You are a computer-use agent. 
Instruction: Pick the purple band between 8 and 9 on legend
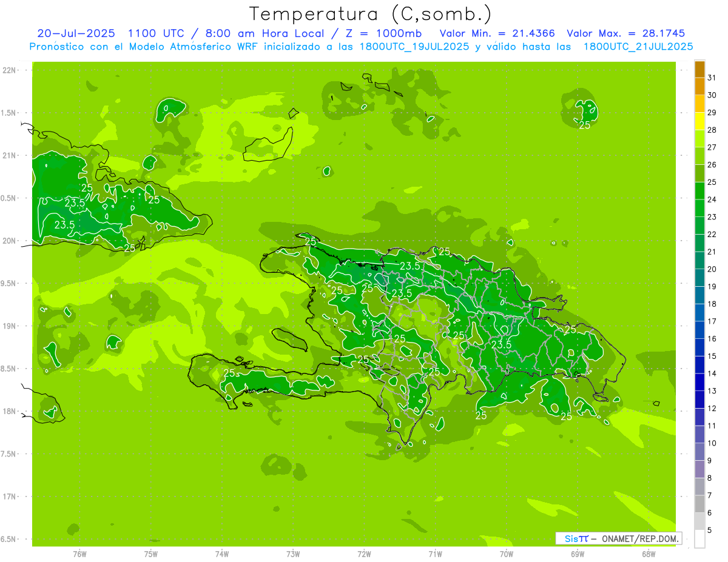(x=699, y=469)
